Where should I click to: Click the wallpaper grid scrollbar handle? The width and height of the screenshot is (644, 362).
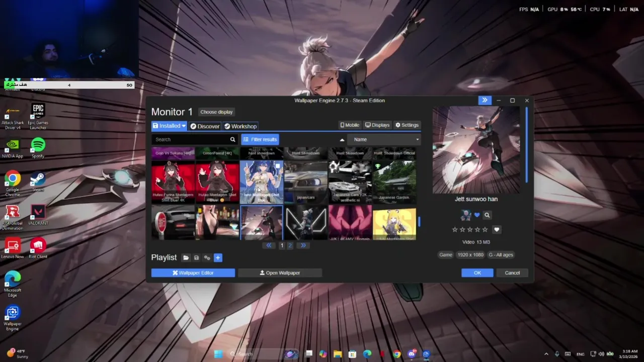click(419, 221)
